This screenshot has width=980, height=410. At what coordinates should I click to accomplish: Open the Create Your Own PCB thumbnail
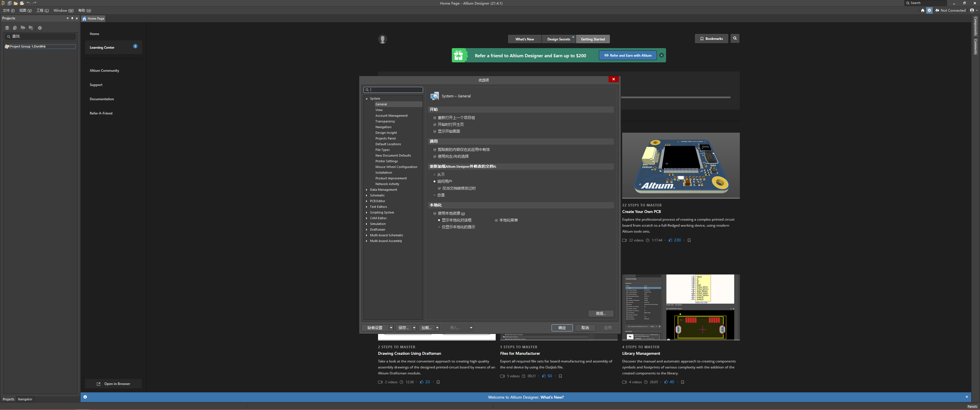point(681,166)
